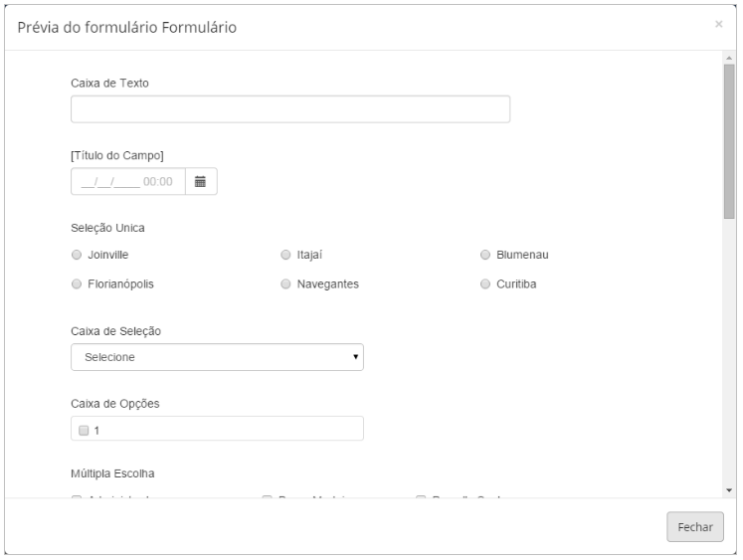The width and height of the screenshot is (743, 560).
Task: Focus the Caixa de Texto input field
Action: pos(290,109)
